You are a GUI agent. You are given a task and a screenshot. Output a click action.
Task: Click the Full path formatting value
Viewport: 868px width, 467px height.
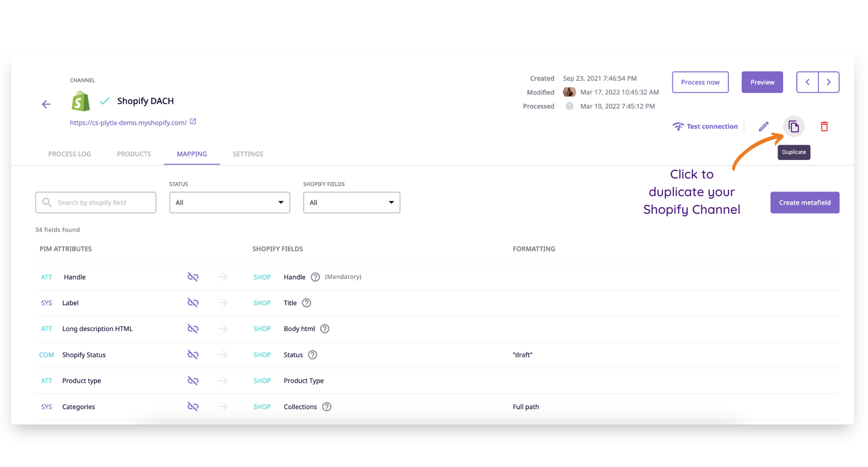[526, 407]
